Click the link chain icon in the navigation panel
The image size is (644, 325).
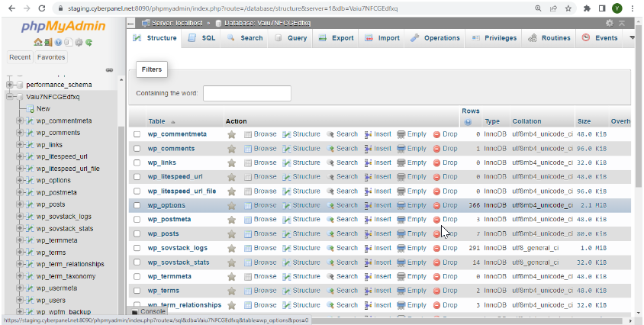[109, 70]
